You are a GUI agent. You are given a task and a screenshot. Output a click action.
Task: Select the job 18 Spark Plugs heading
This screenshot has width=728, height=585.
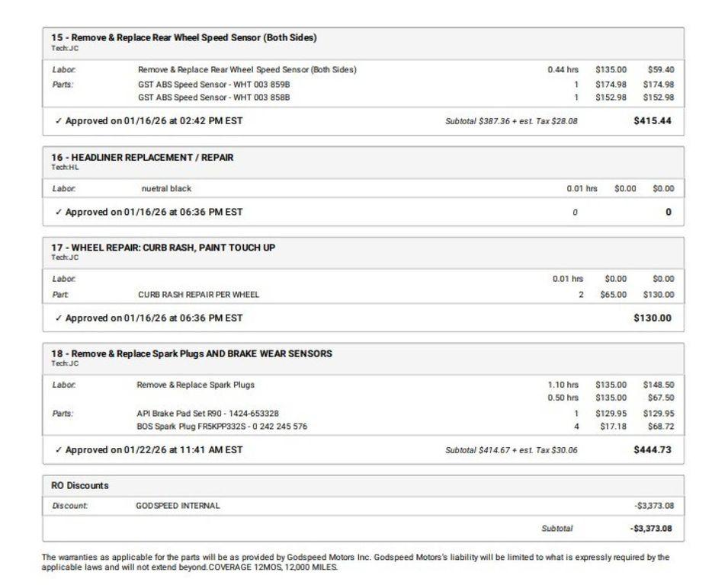click(191, 353)
